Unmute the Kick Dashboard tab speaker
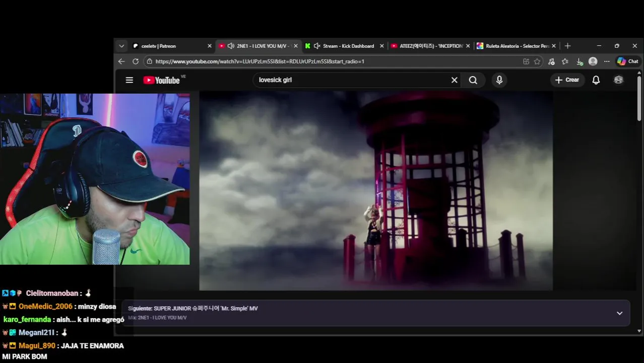The width and height of the screenshot is (644, 363). [x=317, y=46]
